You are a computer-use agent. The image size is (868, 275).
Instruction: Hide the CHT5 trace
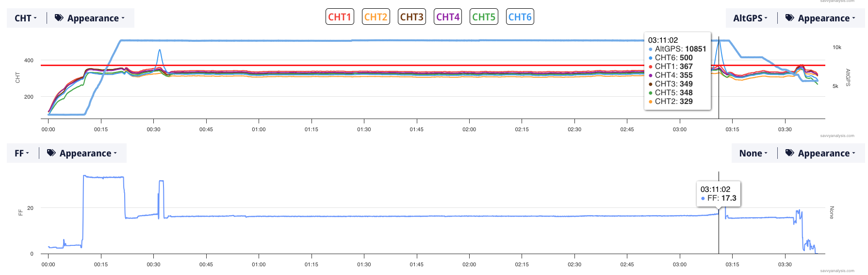pos(484,17)
